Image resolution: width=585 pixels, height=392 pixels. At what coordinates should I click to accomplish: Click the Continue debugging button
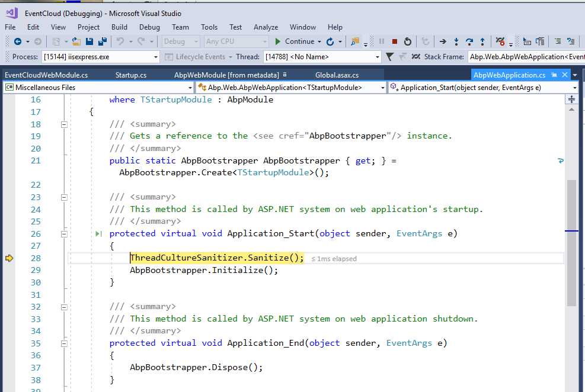pos(295,41)
